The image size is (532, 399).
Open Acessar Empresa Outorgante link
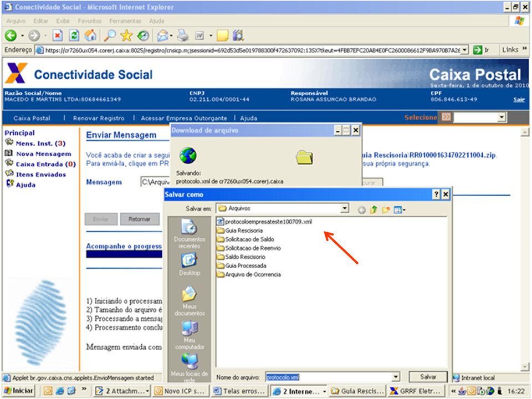point(184,118)
